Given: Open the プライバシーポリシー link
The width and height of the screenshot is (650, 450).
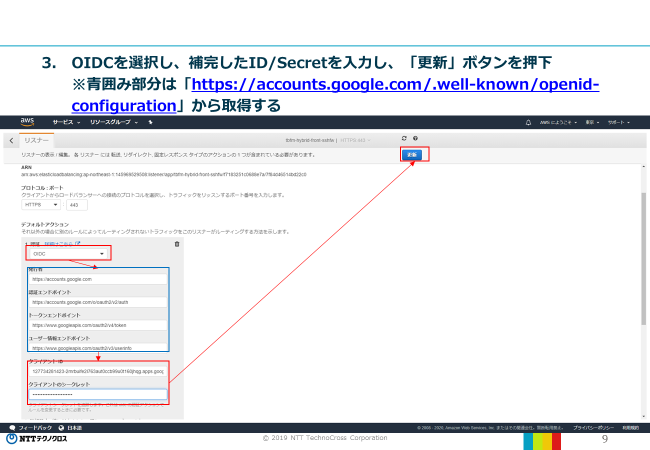Looking at the screenshot, I should [593, 428].
